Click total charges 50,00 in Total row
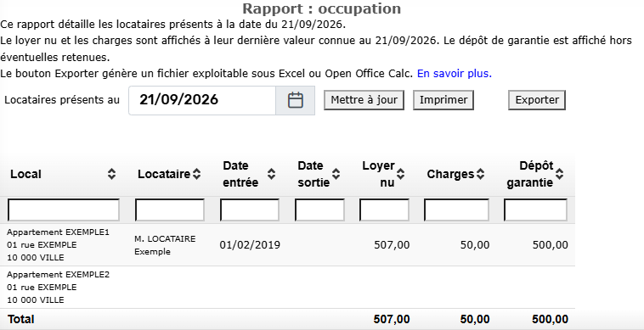644x330 pixels. click(475, 319)
